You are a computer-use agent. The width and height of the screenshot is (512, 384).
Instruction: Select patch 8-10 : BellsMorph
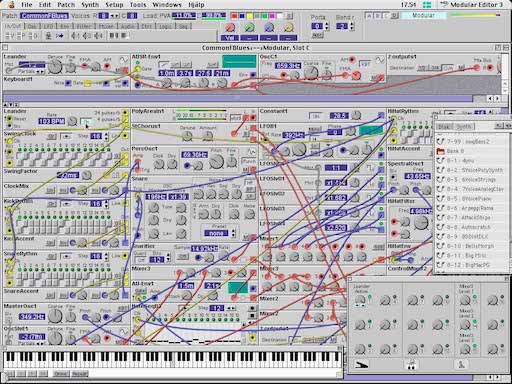tap(471, 246)
